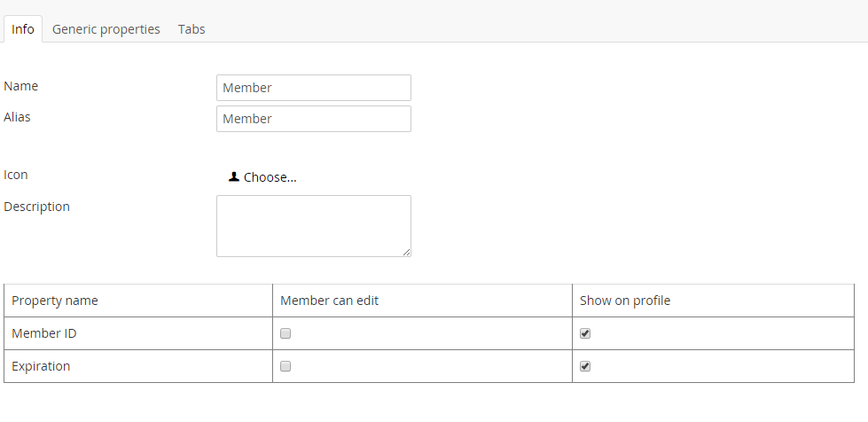Viewport: 868px width, 422px height.
Task: Click the Icon field label
Action: click(x=15, y=175)
